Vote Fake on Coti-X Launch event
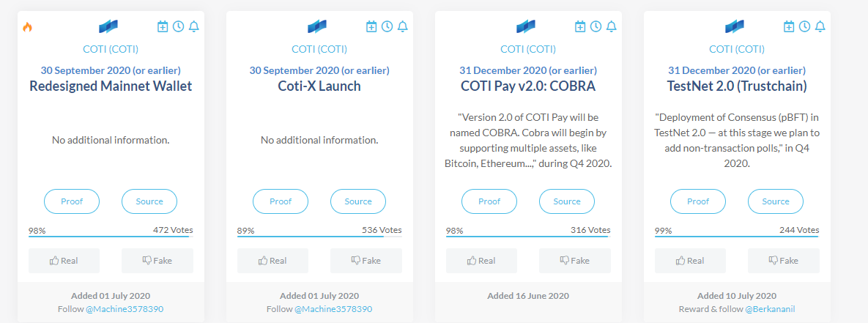This screenshot has width=868, height=323. [x=366, y=261]
